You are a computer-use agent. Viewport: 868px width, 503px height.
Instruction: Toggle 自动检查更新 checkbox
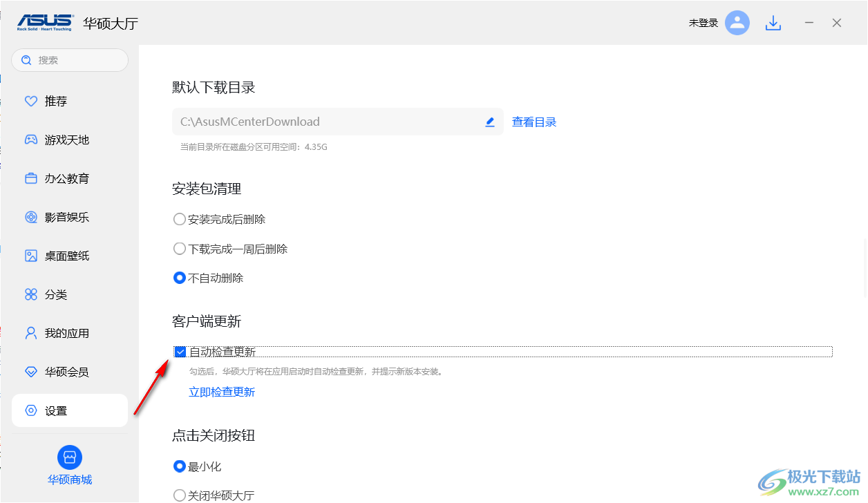180,352
